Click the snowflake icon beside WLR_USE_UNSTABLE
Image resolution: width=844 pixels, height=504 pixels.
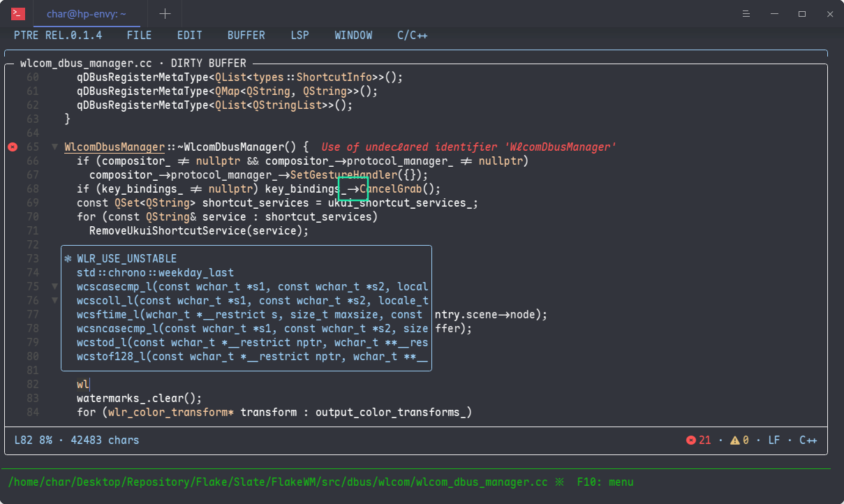68,259
